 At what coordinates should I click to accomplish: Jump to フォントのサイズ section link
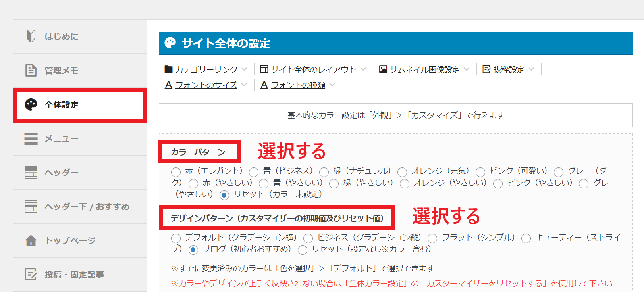[206, 85]
